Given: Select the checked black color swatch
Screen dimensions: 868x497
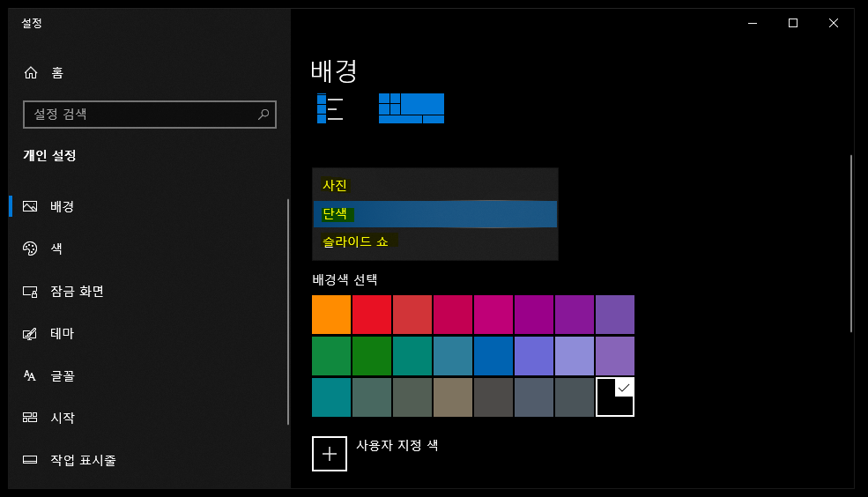Looking at the screenshot, I should pyautogui.click(x=615, y=397).
